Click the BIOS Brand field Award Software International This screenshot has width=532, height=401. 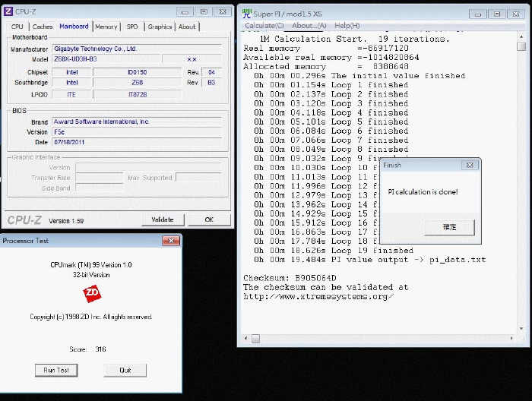coord(137,122)
